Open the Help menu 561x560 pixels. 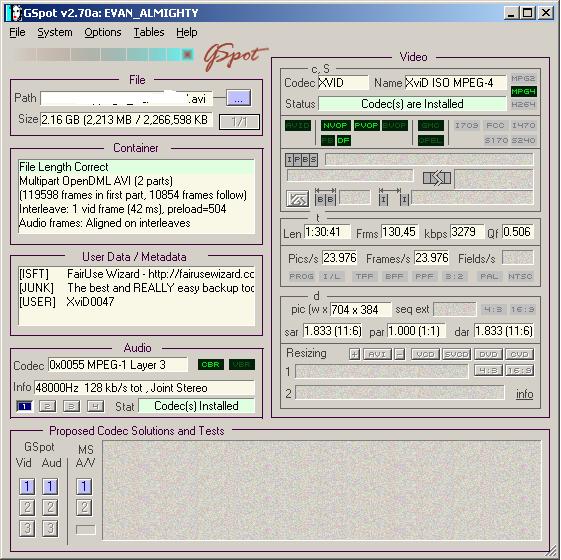coord(186,32)
